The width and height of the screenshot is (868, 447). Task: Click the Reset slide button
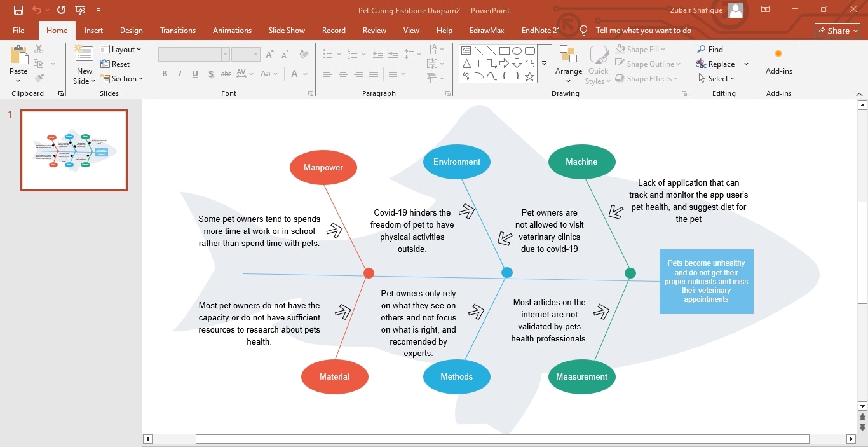[116, 64]
